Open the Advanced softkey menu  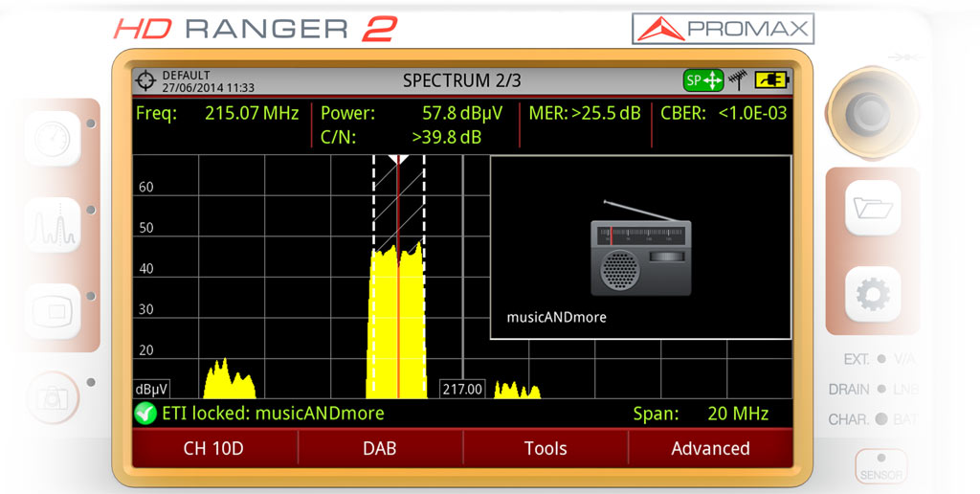pyautogui.click(x=710, y=448)
